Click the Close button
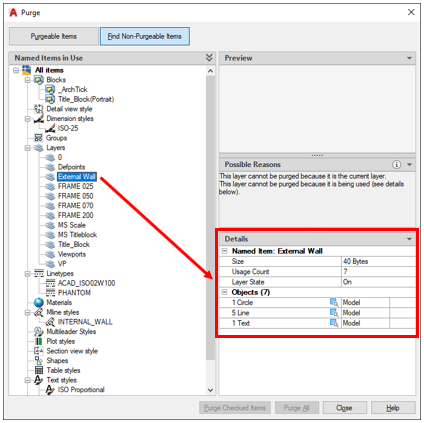Viewport: 424px width, 423px height. tap(344, 408)
